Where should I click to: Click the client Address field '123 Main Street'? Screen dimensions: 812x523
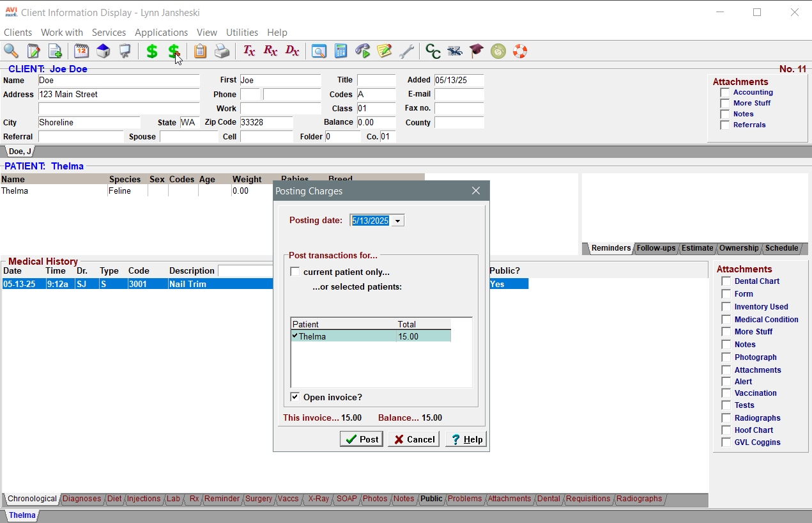click(119, 95)
